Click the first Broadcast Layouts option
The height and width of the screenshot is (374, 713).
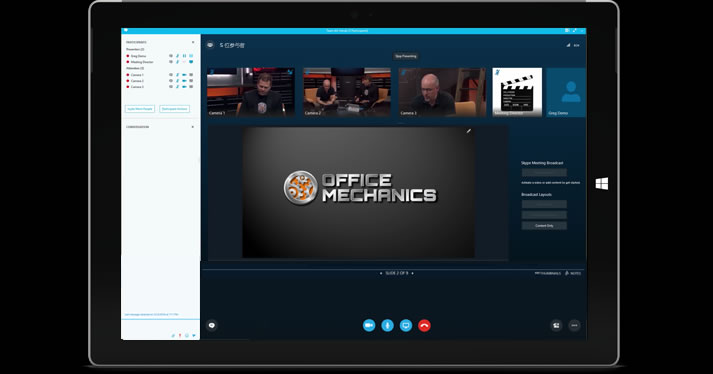pos(544,204)
